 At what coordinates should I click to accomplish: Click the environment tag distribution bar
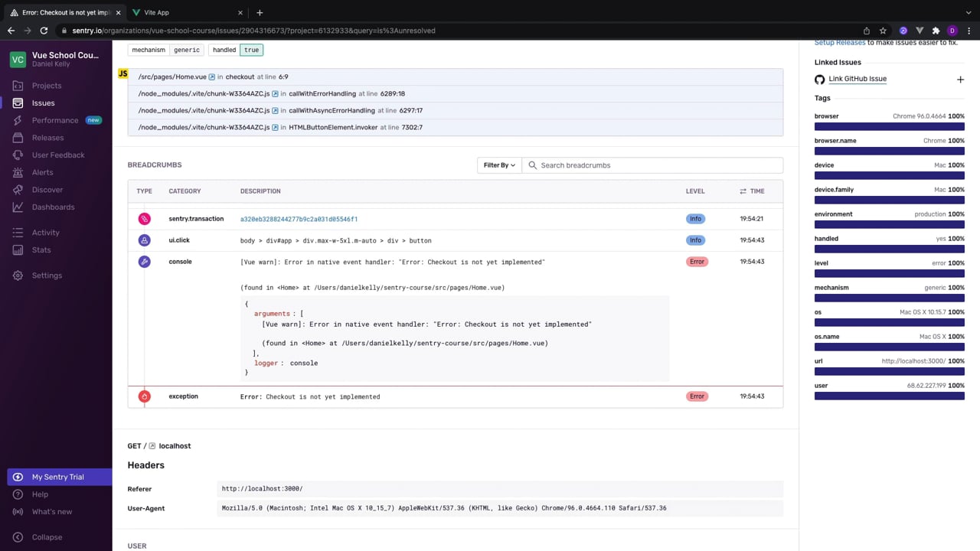[x=890, y=224]
